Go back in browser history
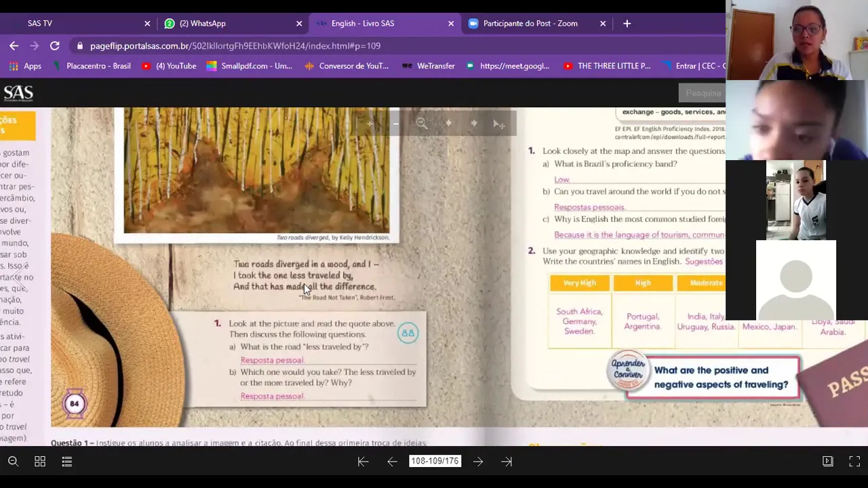The width and height of the screenshot is (868, 488). tap(14, 45)
